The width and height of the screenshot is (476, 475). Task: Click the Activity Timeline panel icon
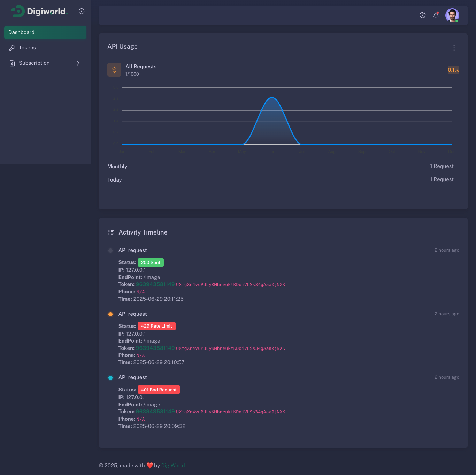pos(110,232)
